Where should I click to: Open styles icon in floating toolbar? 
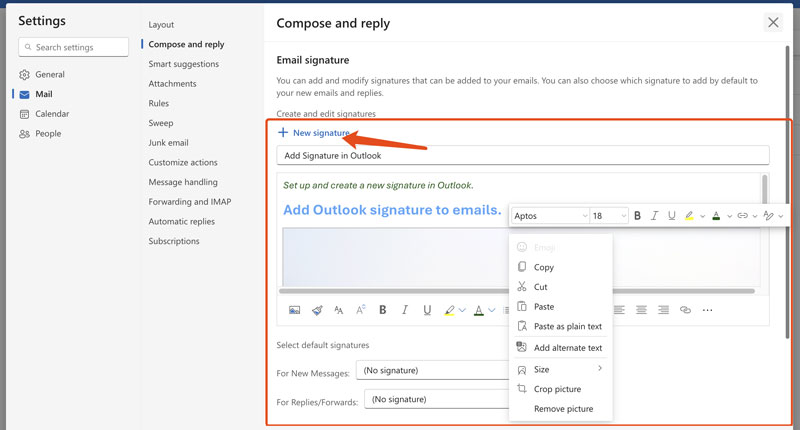(x=768, y=216)
